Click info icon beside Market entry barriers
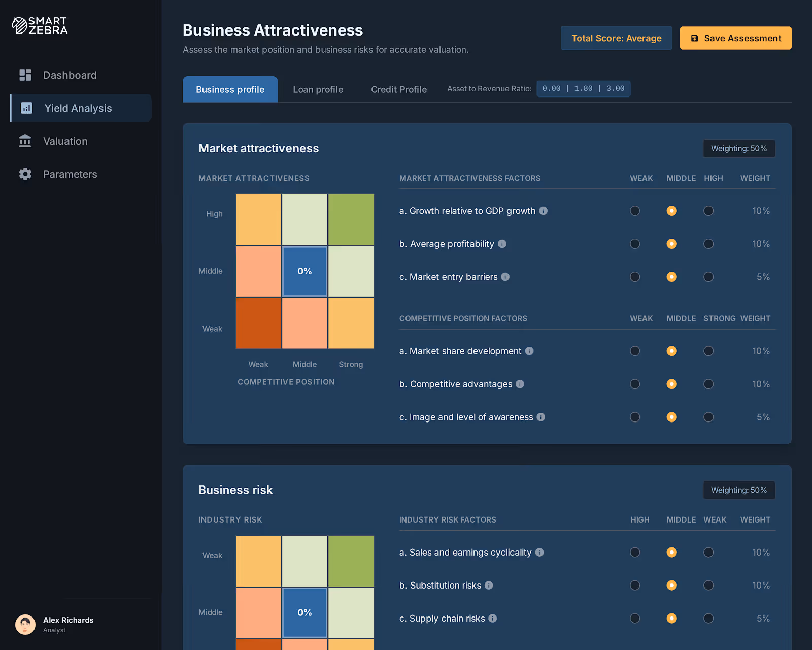 [x=505, y=277]
